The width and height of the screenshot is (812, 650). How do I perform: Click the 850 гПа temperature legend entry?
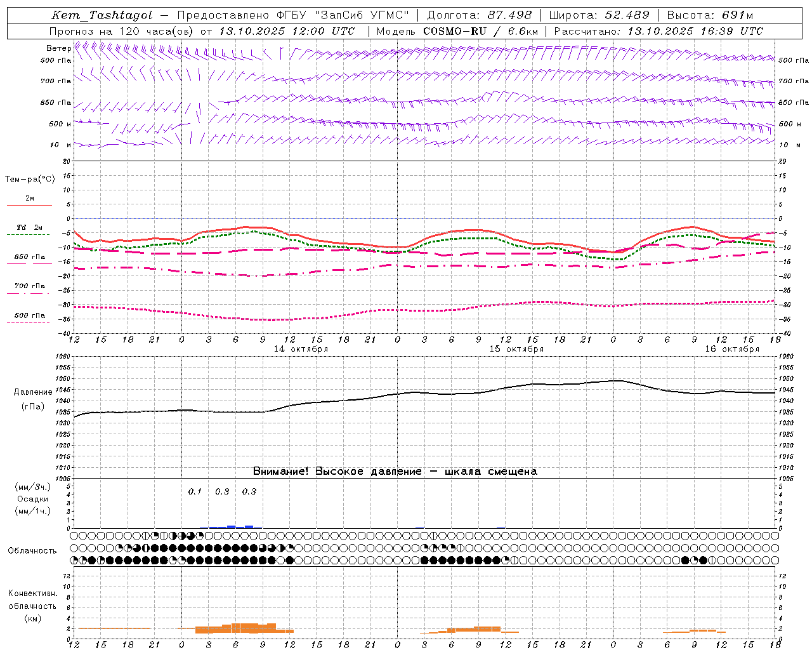click(30, 257)
